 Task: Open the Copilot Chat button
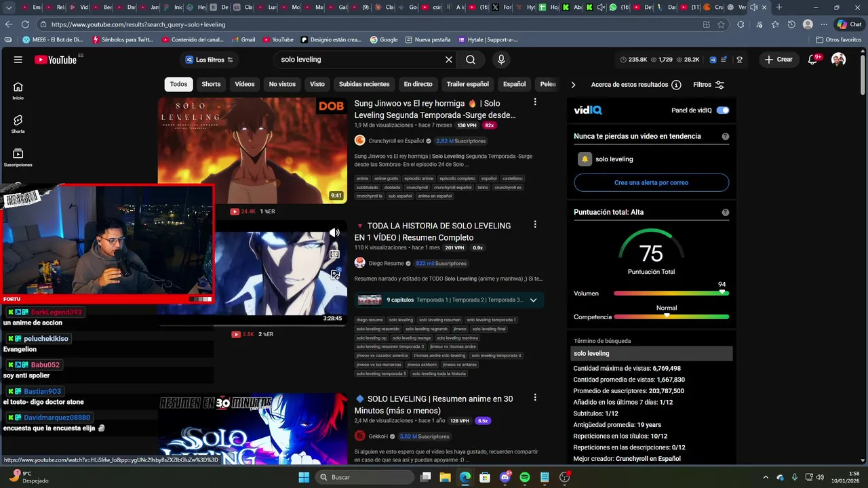pos(850,24)
